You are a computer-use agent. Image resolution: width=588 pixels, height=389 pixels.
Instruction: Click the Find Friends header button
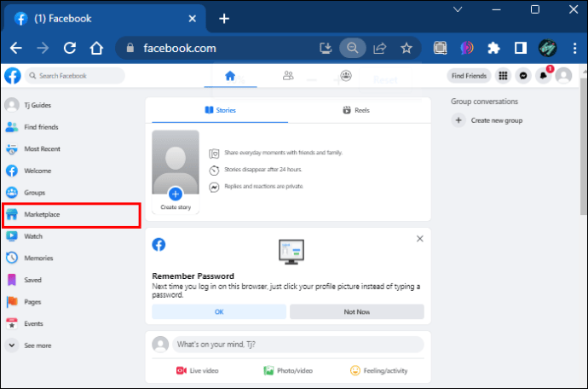(x=469, y=76)
